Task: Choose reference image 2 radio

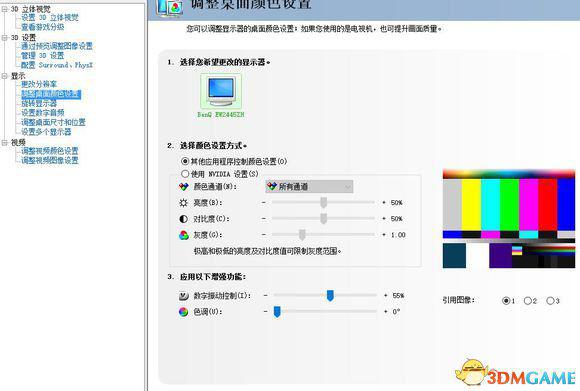Action: [528, 300]
